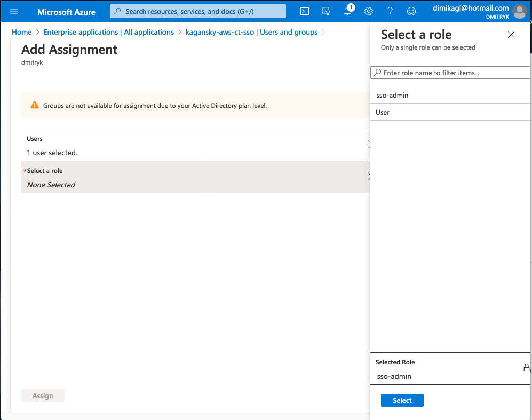Open the feedback smiley icon
Screen dimensions: 532x420
(411, 11)
